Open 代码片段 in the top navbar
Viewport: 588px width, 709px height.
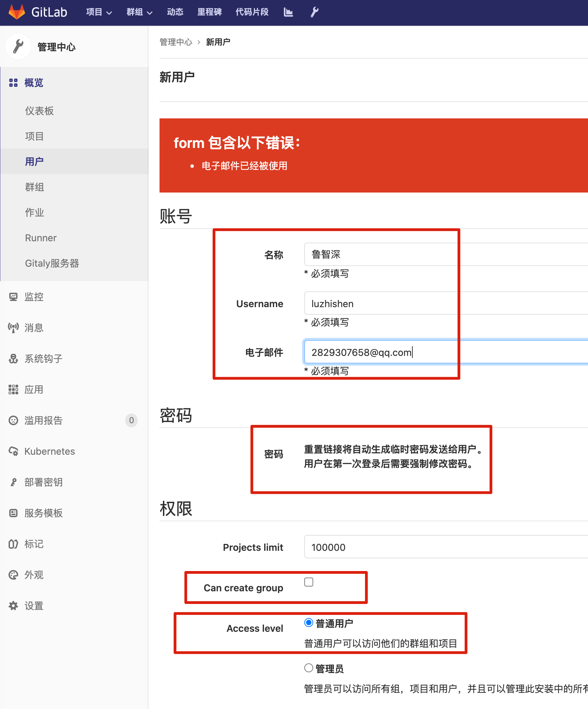(252, 12)
